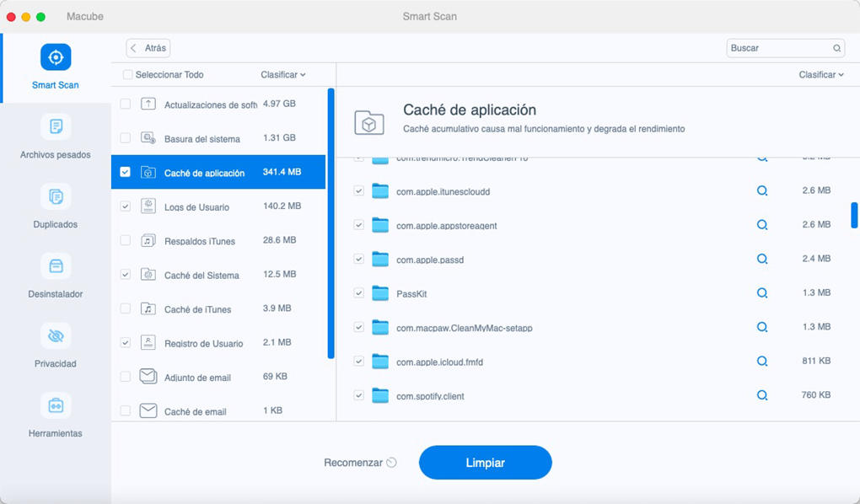This screenshot has width=860, height=504.
Task: Uncheck the Logs de Usuario checkbox
Action: point(126,206)
